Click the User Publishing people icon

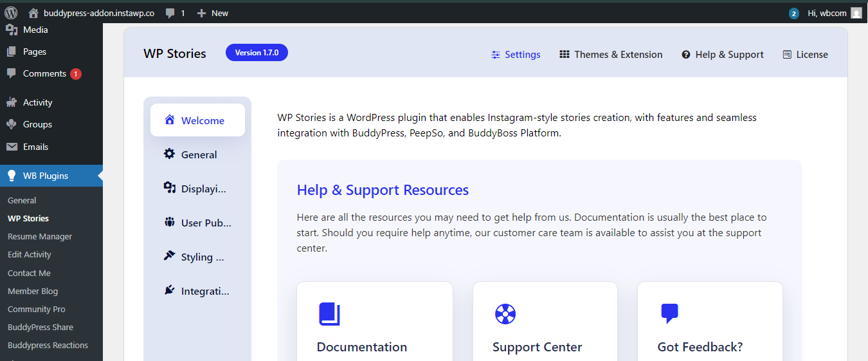[x=170, y=222]
